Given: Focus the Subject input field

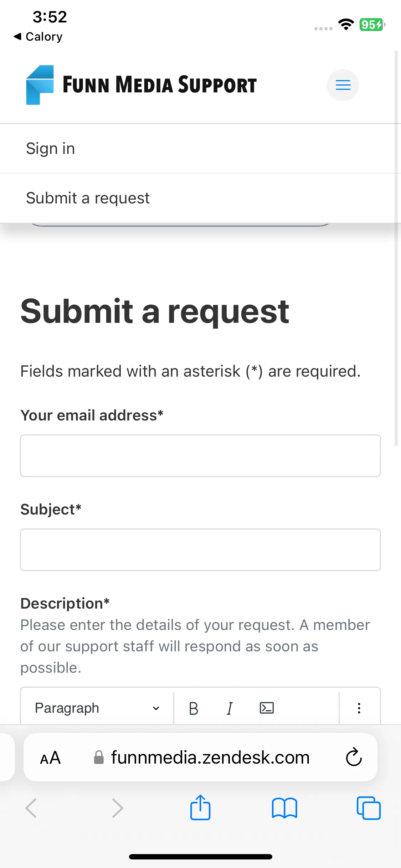Looking at the screenshot, I should pyautogui.click(x=200, y=549).
